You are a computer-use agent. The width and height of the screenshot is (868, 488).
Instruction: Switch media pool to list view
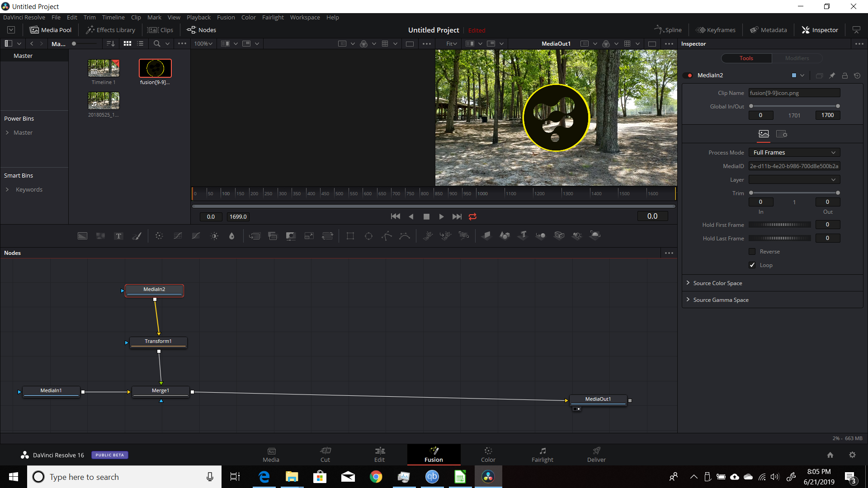[x=141, y=44]
